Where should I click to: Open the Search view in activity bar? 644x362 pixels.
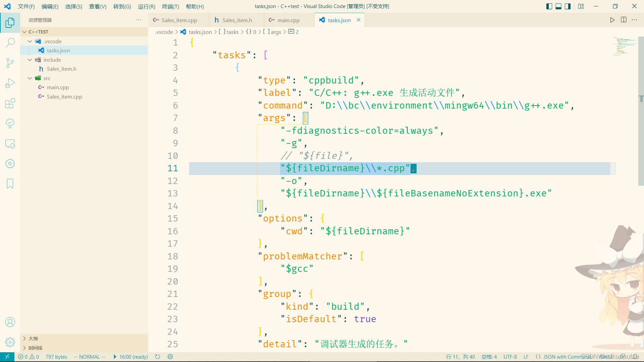10,43
